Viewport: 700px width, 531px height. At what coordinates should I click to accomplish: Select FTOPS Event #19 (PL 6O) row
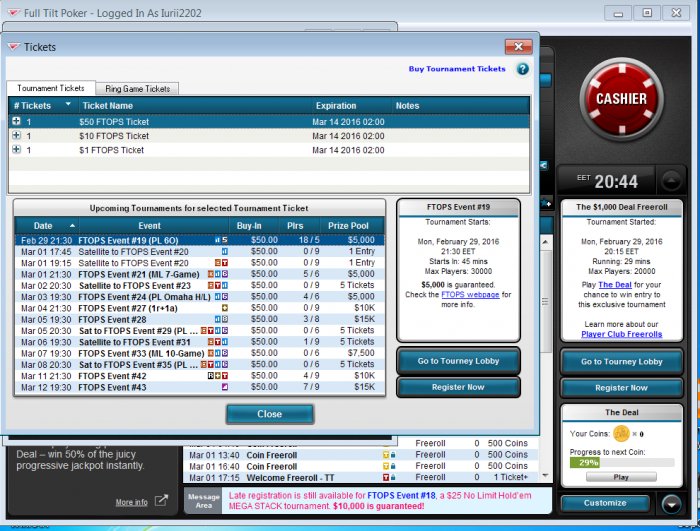coord(200,240)
